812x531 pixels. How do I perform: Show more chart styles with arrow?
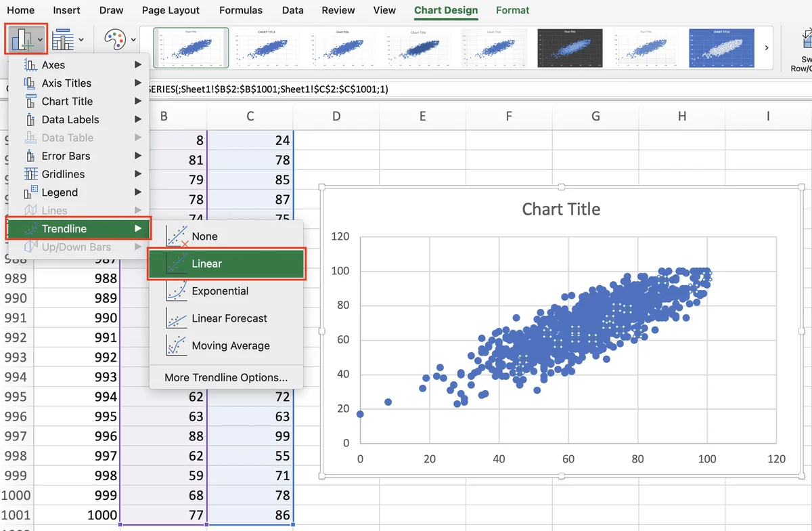click(x=767, y=48)
